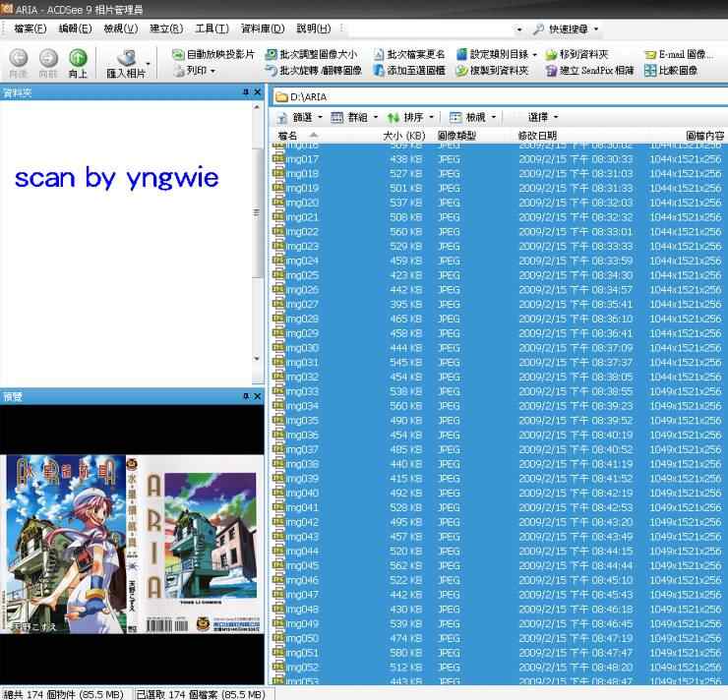Close the 預覽 preview panel

coord(258,396)
